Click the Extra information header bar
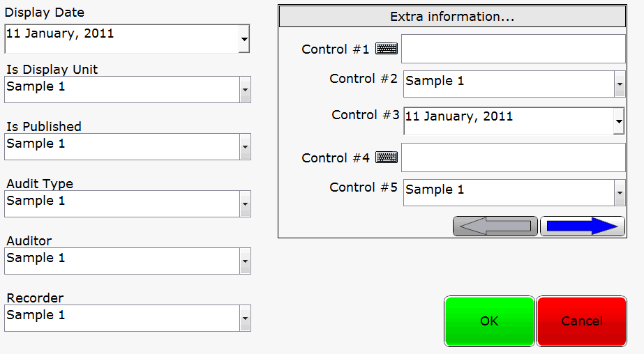The height and width of the screenshot is (354, 644). point(452,17)
